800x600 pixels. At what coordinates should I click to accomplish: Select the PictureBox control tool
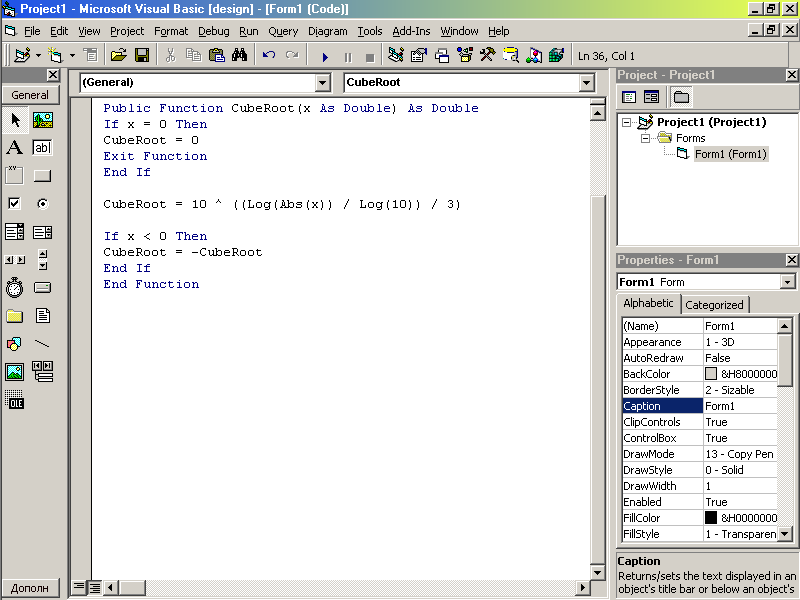point(43,120)
